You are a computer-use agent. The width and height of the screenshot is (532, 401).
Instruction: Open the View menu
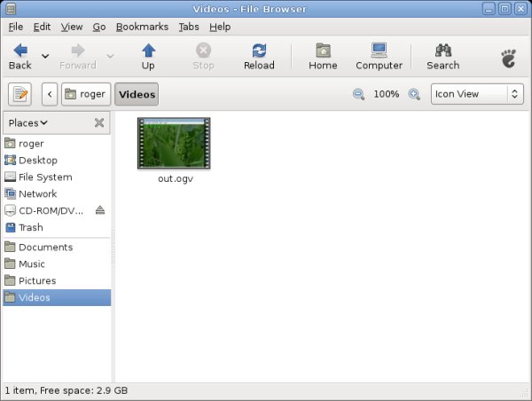[72, 27]
